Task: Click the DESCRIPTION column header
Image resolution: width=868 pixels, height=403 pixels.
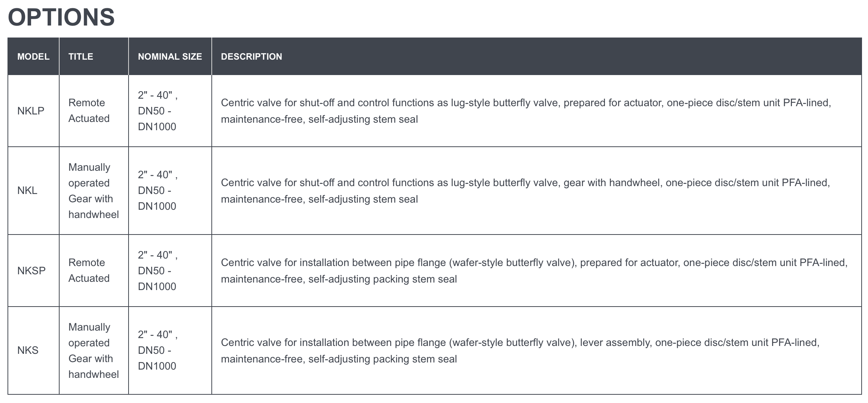Action: 251,57
